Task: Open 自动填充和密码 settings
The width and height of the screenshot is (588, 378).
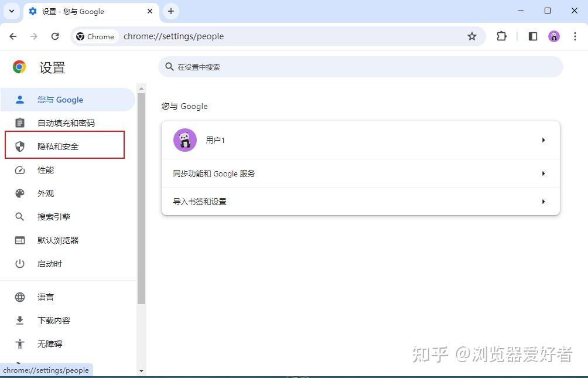Action: [68, 123]
